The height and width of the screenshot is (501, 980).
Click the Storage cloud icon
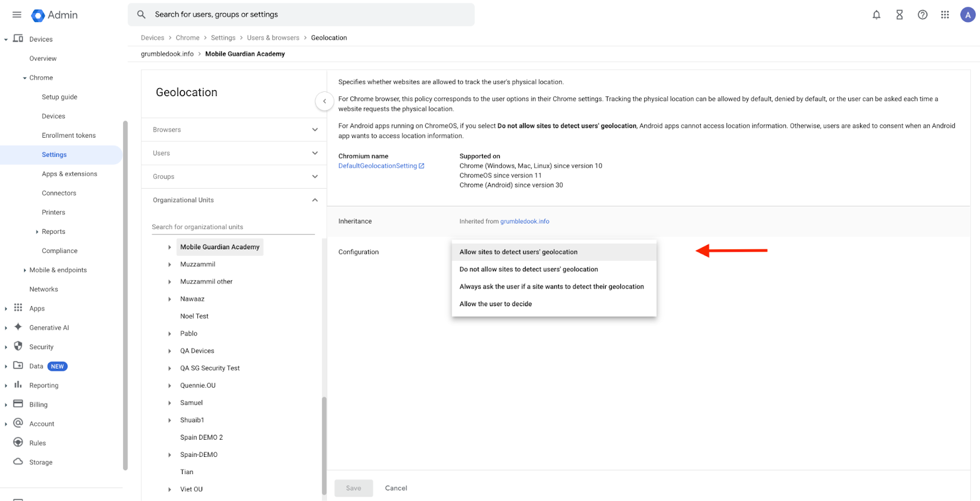click(x=18, y=462)
